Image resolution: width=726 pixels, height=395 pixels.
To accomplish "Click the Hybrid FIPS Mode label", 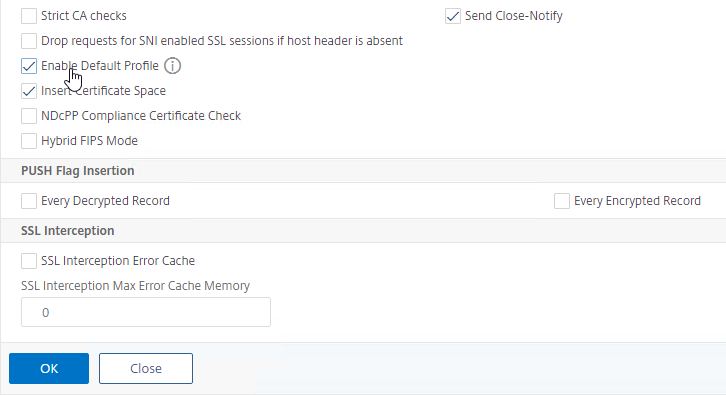I will (x=89, y=141).
